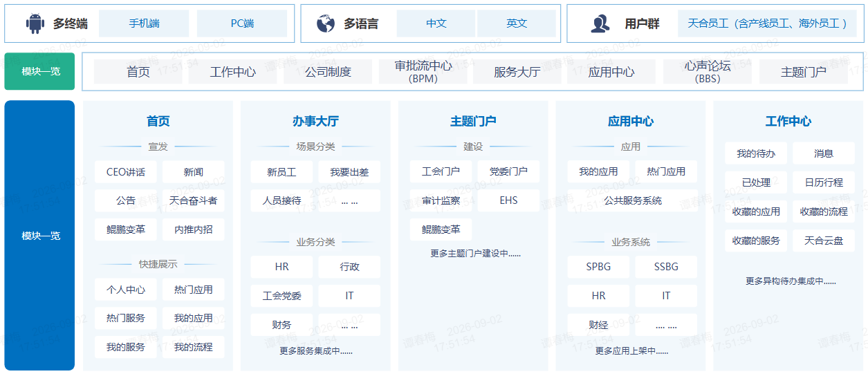Open the 公告 tile
868x376 pixels.
click(x=126, y=200)
